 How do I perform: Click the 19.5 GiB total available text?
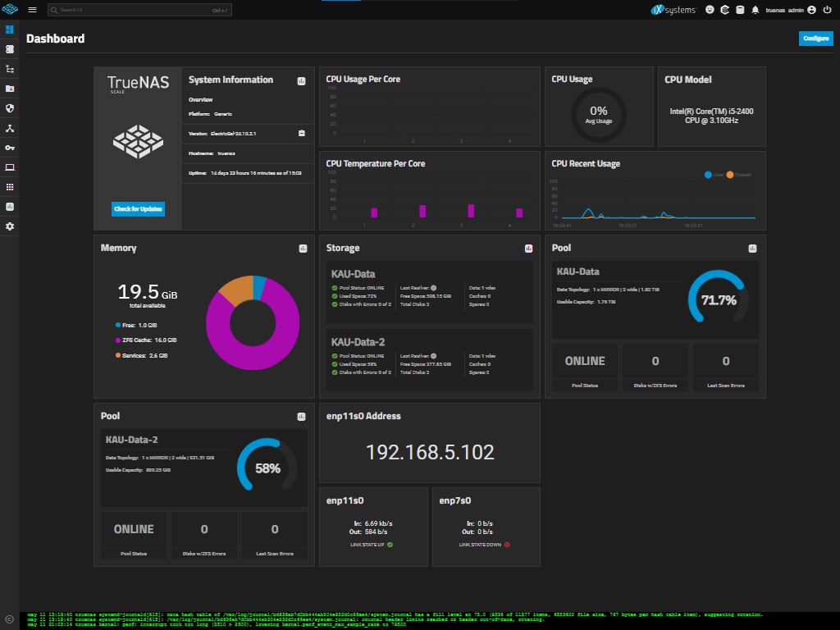point(148,295)
